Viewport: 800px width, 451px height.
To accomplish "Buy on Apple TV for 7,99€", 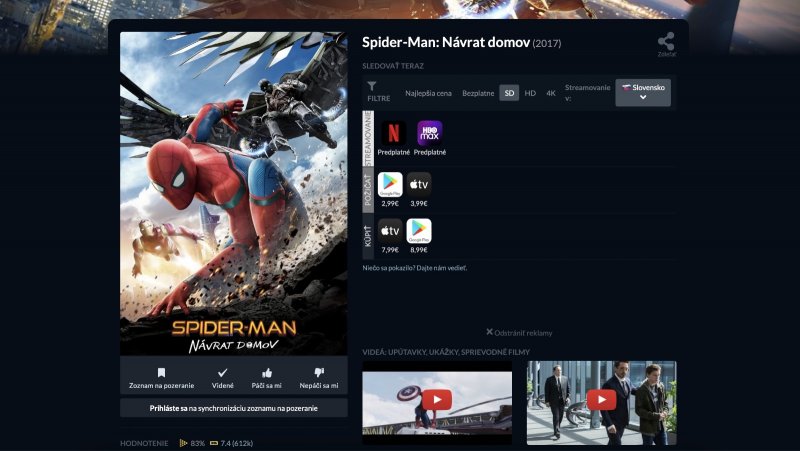I will pos(390,231).
